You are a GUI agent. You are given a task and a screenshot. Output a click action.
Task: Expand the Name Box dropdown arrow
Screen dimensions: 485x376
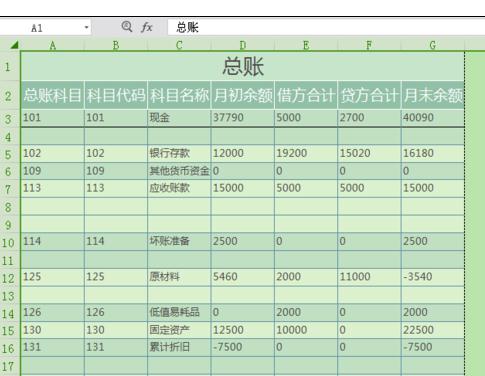pyautogui.click(x=86, y=27)
